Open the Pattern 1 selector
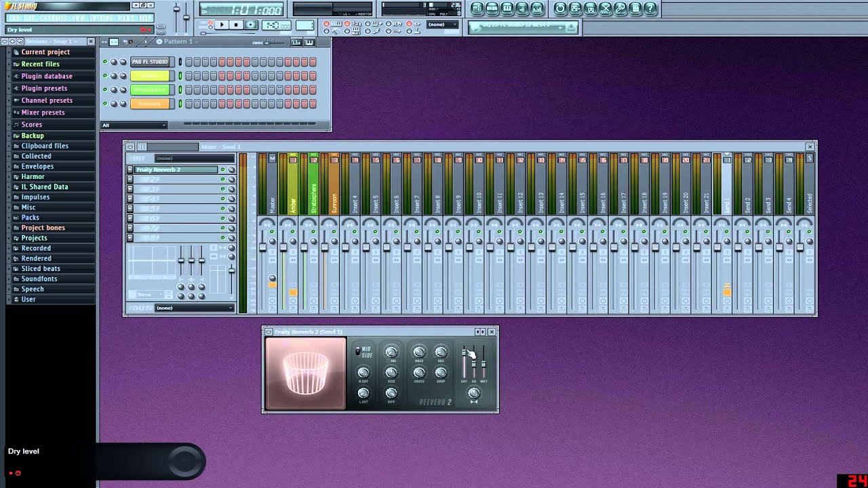868x488 pixels. point(178,42)
